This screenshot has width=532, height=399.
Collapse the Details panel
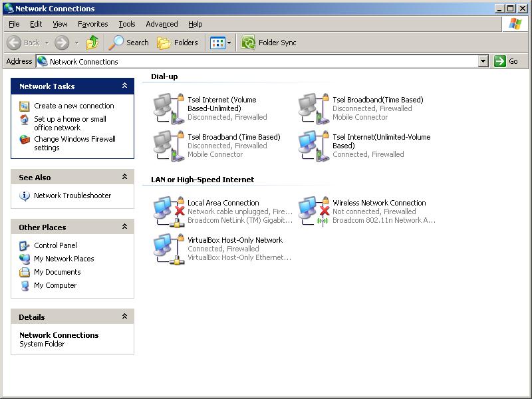pyautogui.click(x=124, y=317)
